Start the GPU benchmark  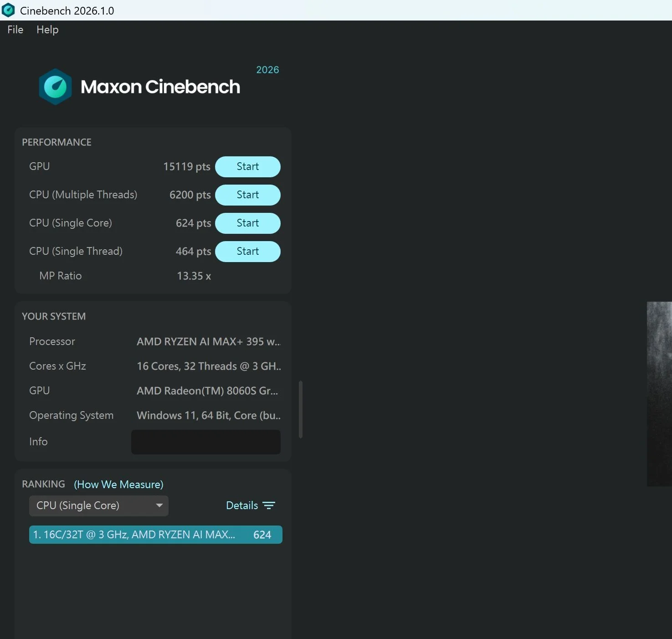(x=247, y=167)
